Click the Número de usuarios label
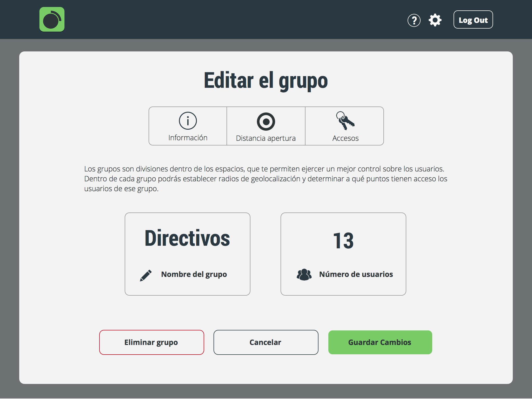Viewport: 532px width, 399px height. (x=356, y=274)
